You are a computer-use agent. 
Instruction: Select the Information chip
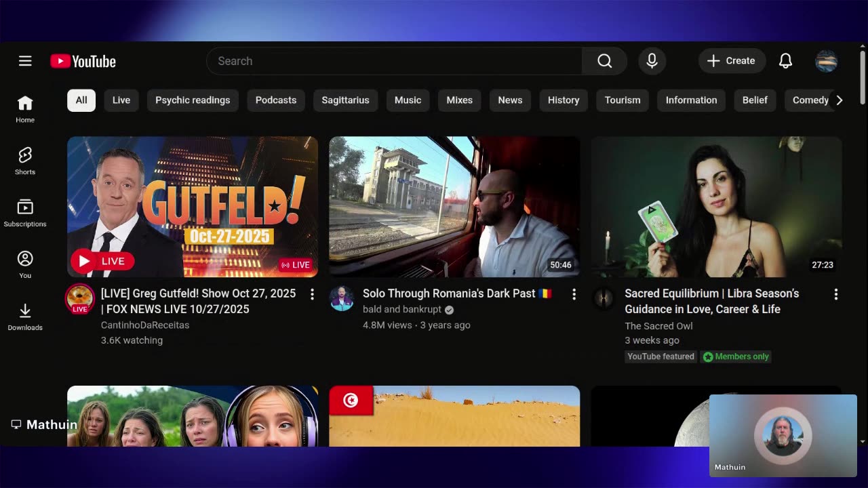(691, 100)
